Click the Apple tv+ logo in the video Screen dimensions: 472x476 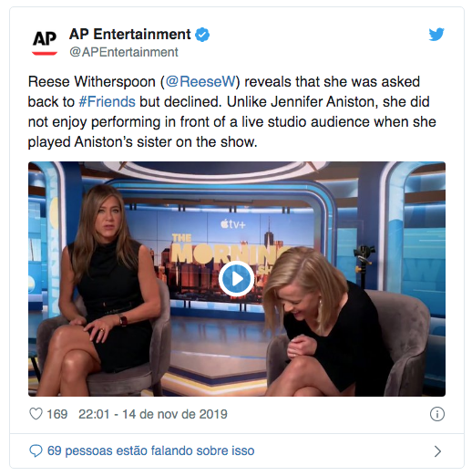point(233,224)
